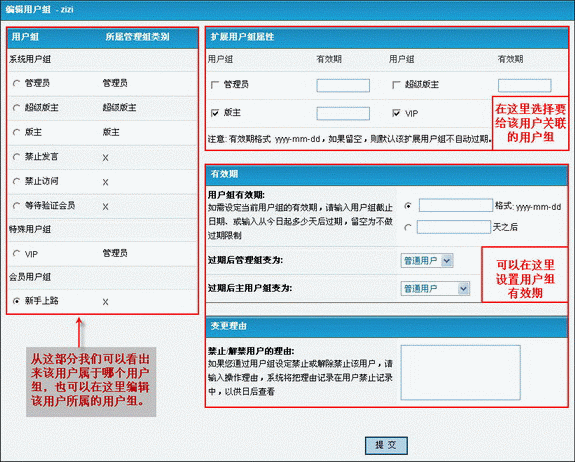
Task: Choose the 版主 system group radio
Action: (x=16, y=132)
